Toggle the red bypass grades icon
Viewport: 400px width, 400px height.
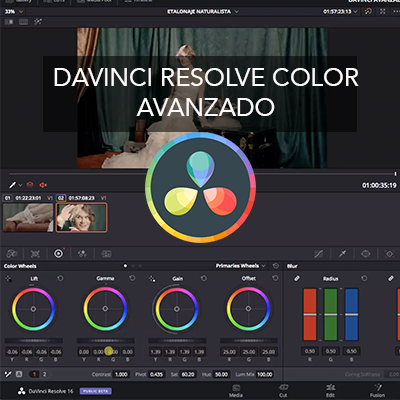(30, 185)
